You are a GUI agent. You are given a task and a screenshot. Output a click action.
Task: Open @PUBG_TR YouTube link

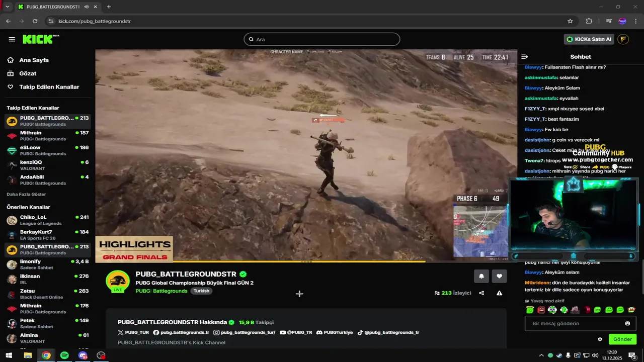tap(296, 332)
